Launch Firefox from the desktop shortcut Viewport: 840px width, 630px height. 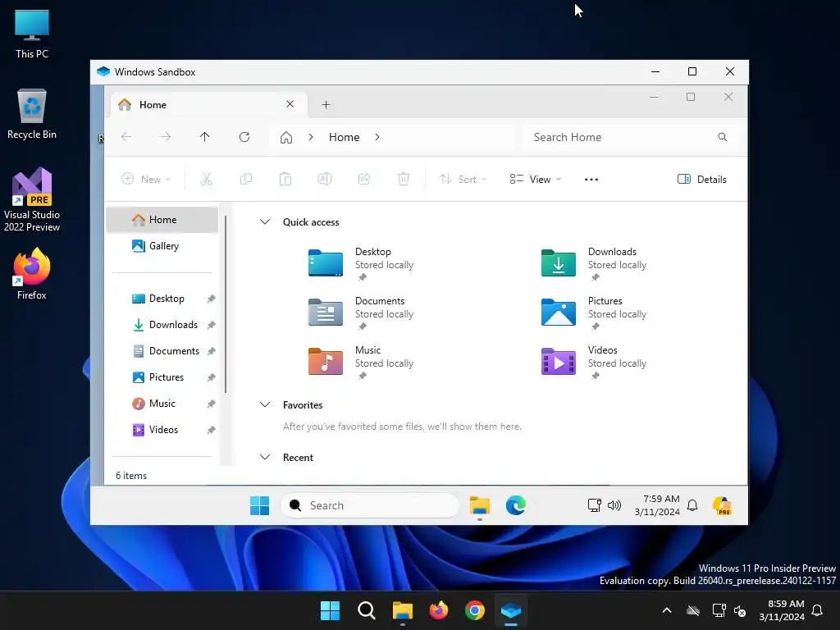click(32, 274)
